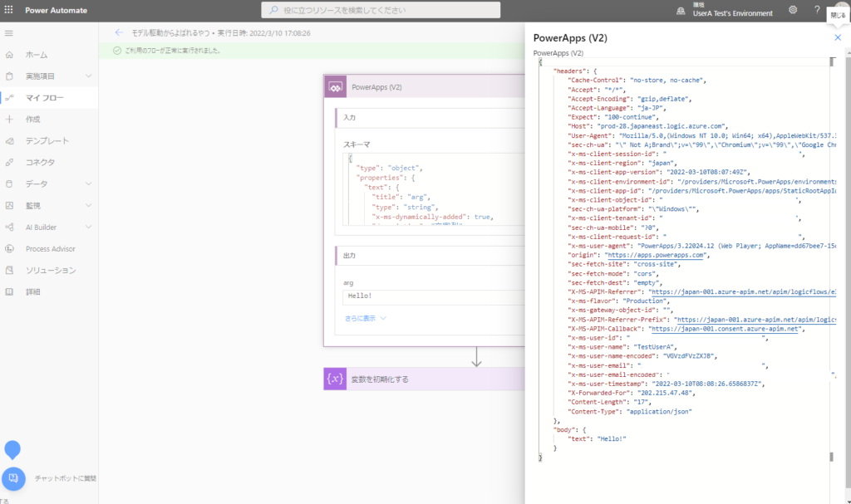The height and width of the screenshot is (504, 851).
Task: Click the "x-ms-flavor": "Production" line
Action: click(618, 301)
